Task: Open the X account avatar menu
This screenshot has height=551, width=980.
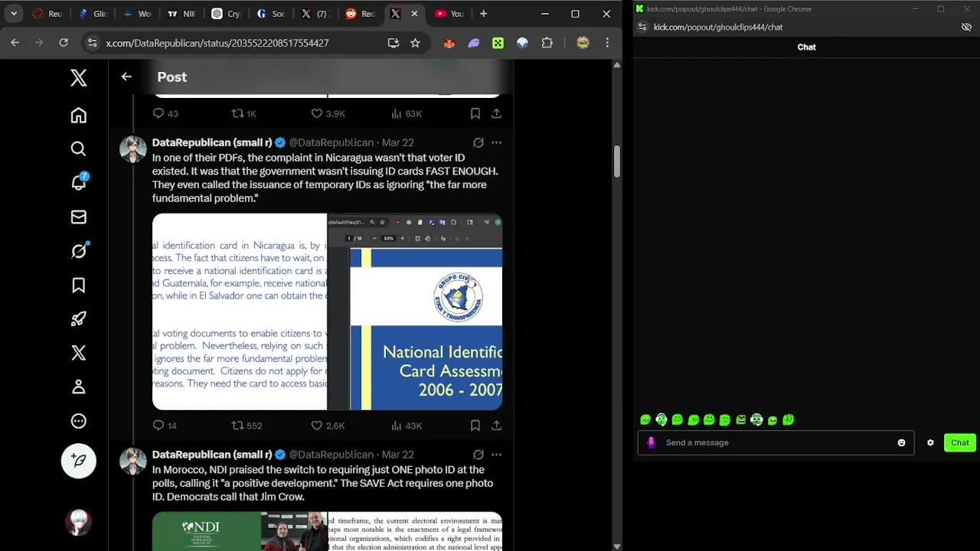Action: coord(78,522)
